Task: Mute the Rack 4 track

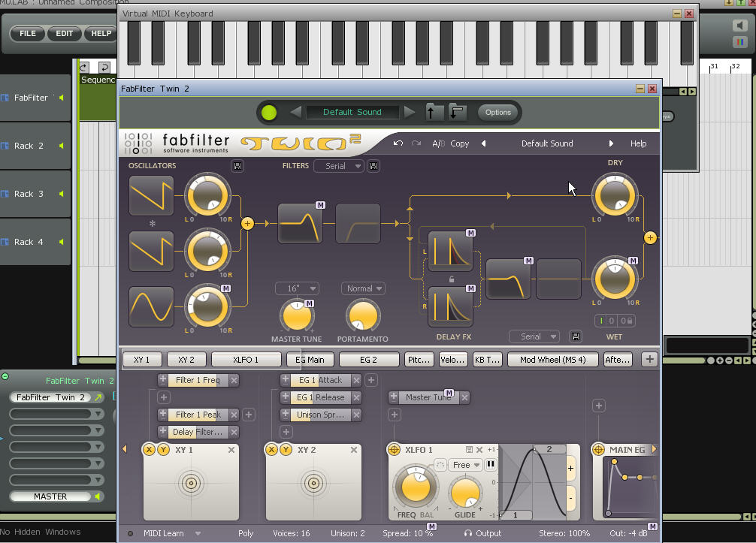Action: coord(61,243)
